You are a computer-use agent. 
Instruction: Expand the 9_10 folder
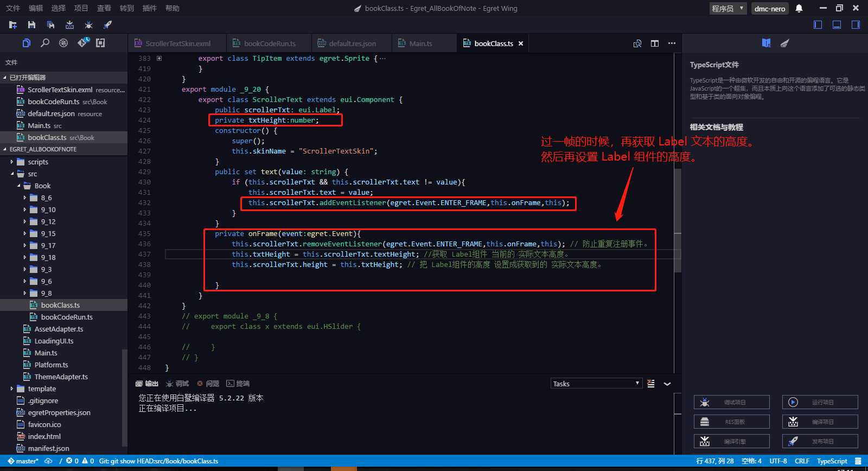[x=25, y=209]
